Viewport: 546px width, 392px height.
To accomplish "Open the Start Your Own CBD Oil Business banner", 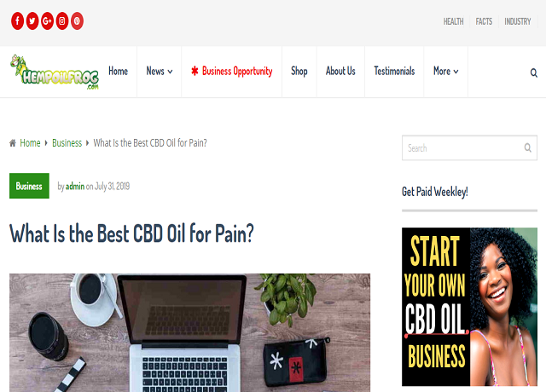I will coord(469,307).
